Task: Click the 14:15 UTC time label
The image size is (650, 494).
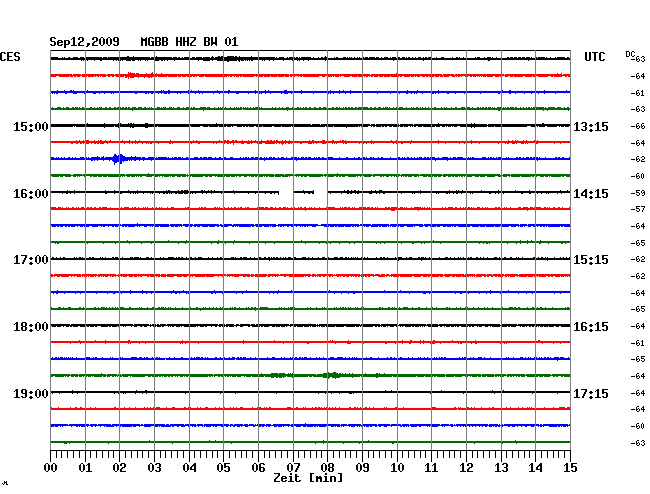Action: [x=591, y=194]
